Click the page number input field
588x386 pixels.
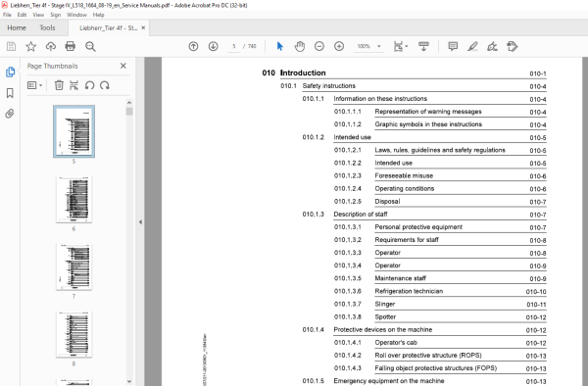point(233,46)
